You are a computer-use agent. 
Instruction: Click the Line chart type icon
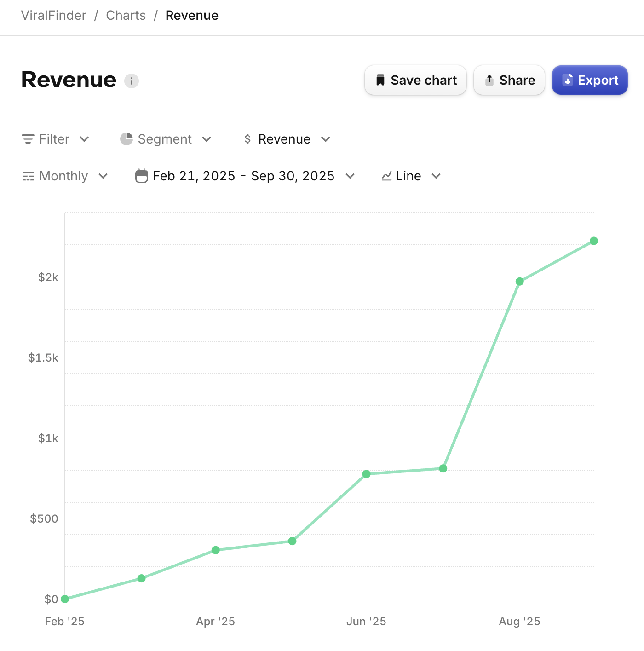point(386,176)
